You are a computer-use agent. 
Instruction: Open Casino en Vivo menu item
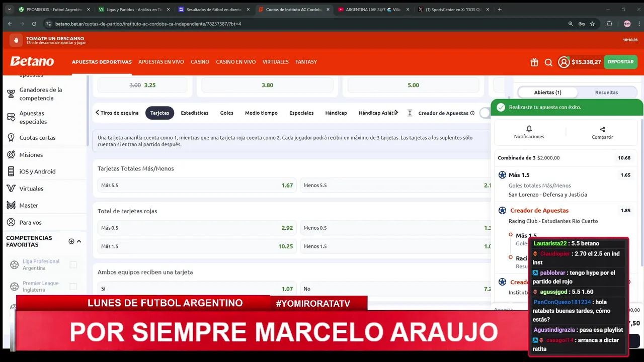(x=236, y=62)
